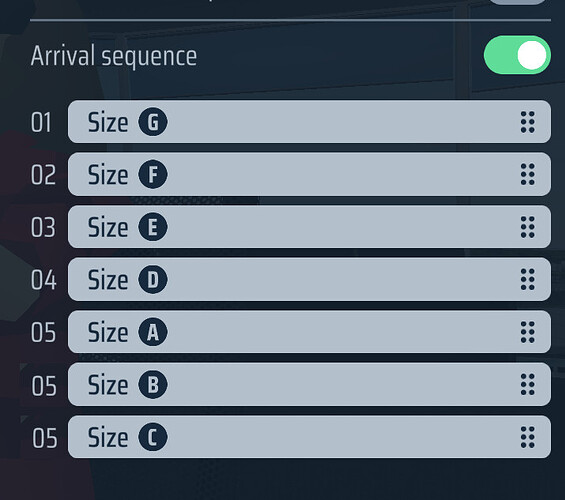This screenshot has width=565, height=500.
Task: Select the circled C size badge
Action: point(153,437)
